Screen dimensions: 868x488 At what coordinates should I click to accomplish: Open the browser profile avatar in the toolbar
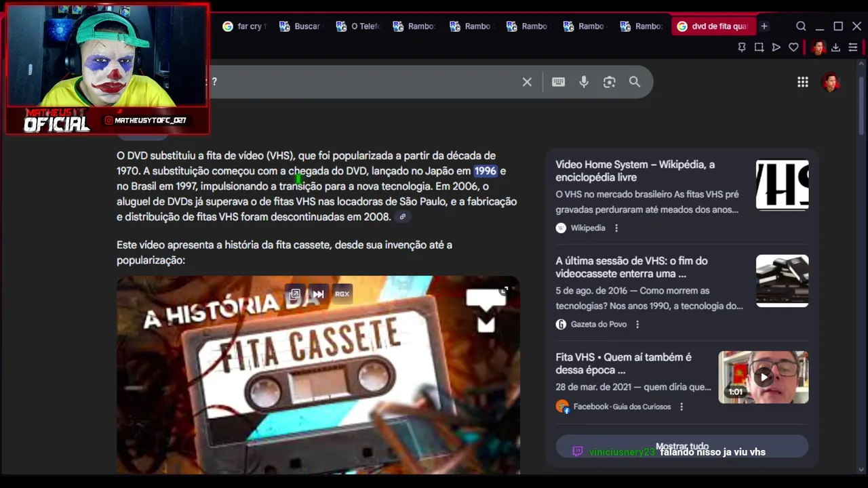(x=818, y=47)
